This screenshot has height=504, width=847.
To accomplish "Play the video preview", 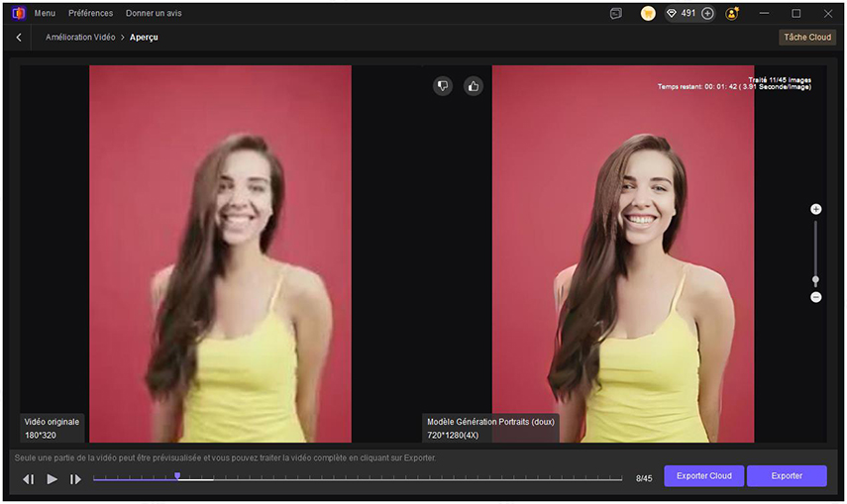I will coord(53,479).
